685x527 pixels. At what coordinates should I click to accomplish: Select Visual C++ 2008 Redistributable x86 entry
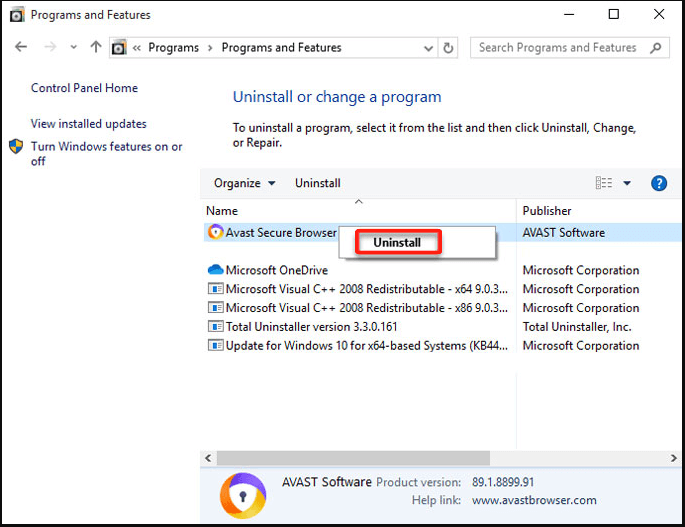click(x=367, y=308)
